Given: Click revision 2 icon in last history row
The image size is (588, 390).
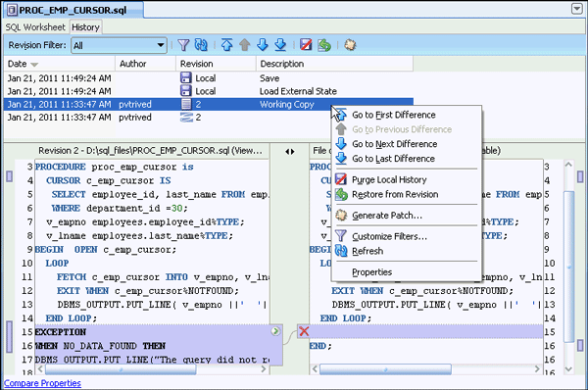Looking at the screenshot, I should [186, 118].
